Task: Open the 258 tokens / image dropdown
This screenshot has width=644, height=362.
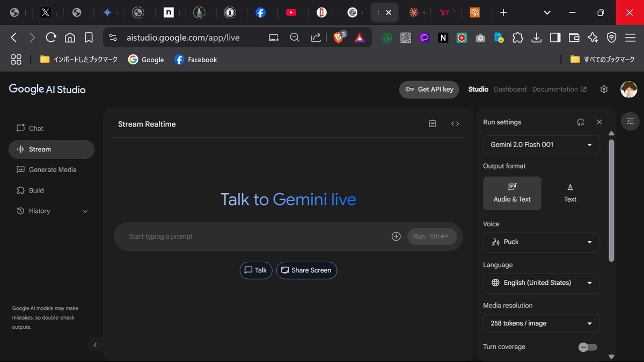Action: tap(541, 323)
